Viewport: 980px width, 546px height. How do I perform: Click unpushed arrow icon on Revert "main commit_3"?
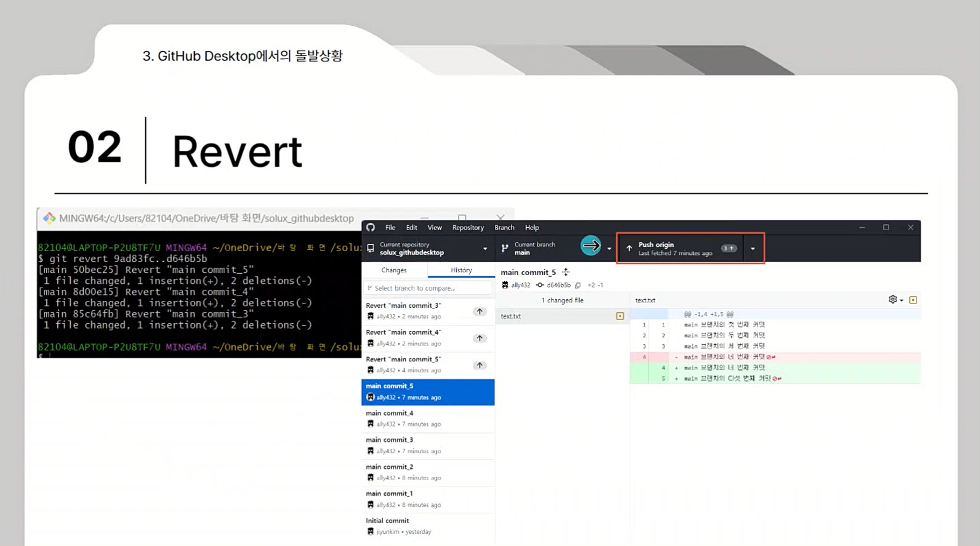pyautogui.click(x=480, y=311)
